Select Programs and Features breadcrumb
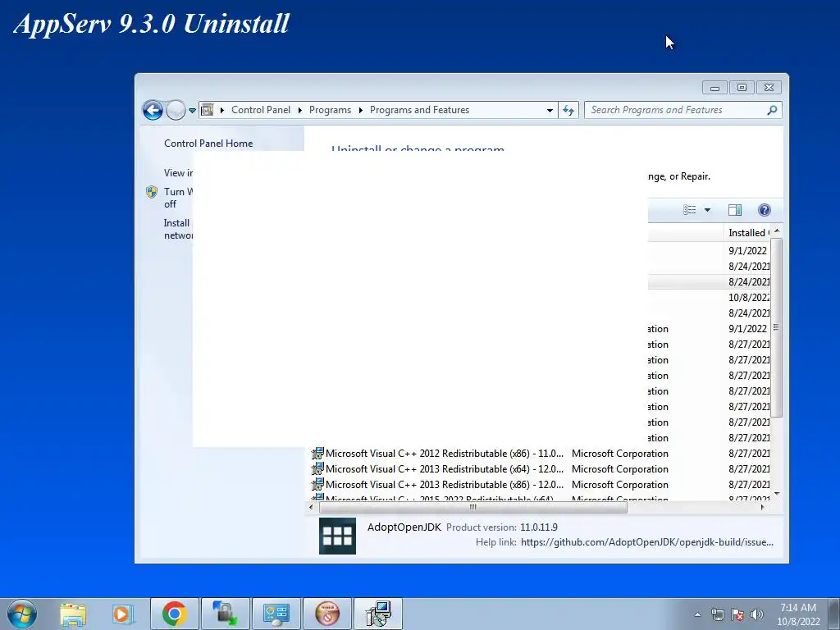The width and height of the screenshot is (840, 630). pyautogui.click(x=419, y=110)
